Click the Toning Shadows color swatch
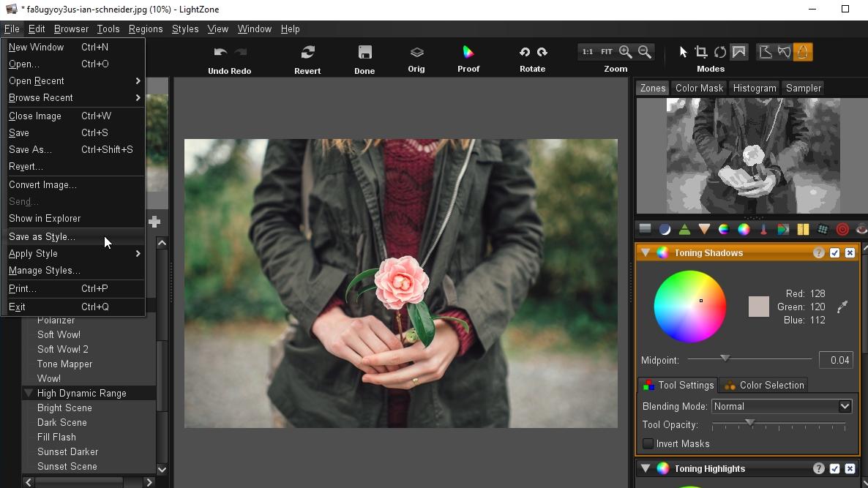868x488 pixels. coord(759,307)
